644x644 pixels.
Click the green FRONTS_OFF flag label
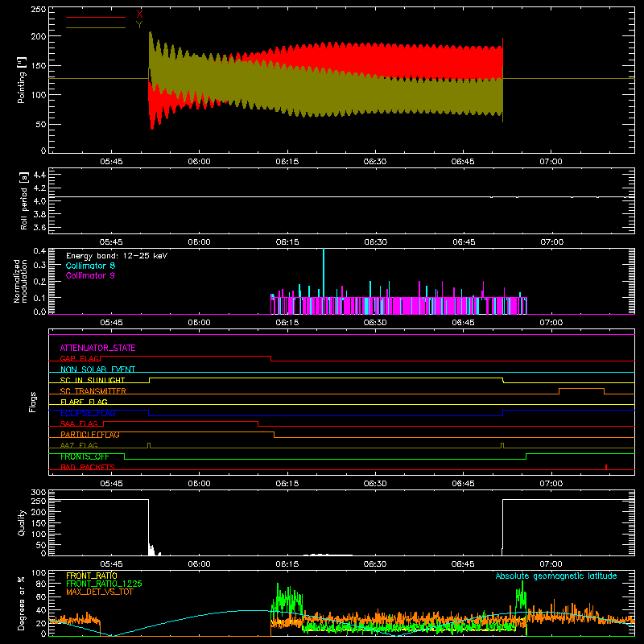pyautogui.click(x=85, y=456)
